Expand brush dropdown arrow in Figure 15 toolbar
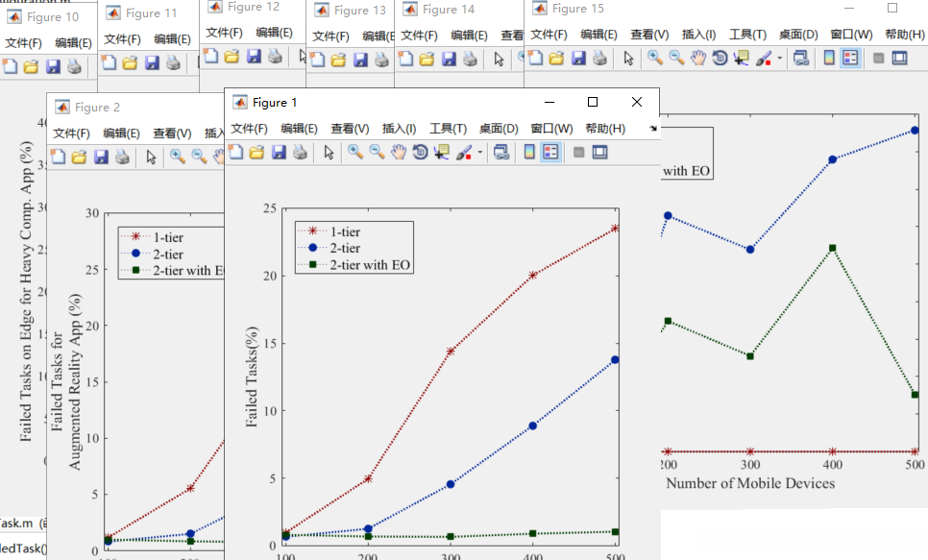Viewport: 928px width, 560px height. pos(779,58)
